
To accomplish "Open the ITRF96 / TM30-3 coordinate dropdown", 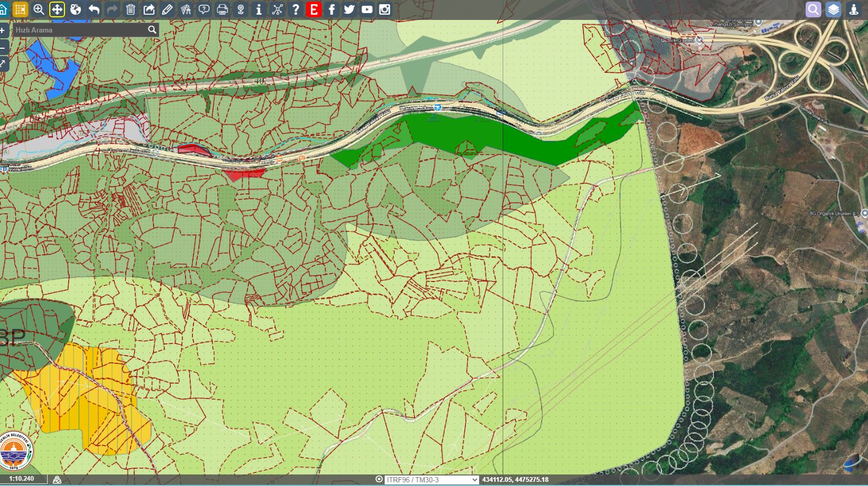I will pyautogui.click(x=431, y=480).
